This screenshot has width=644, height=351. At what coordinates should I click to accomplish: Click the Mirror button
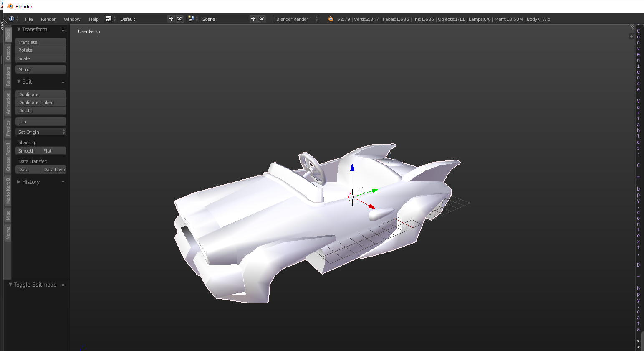pyautogui.click(x=40, y=69)
